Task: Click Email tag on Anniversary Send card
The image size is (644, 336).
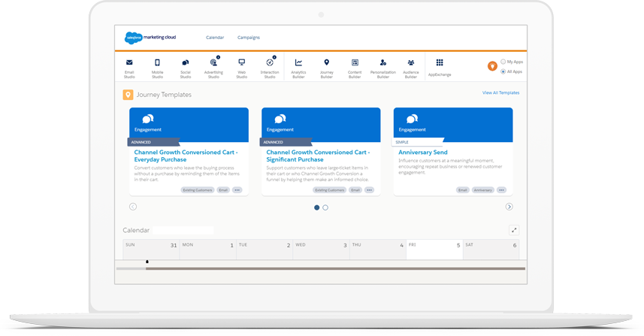Action: coord(463,190)
